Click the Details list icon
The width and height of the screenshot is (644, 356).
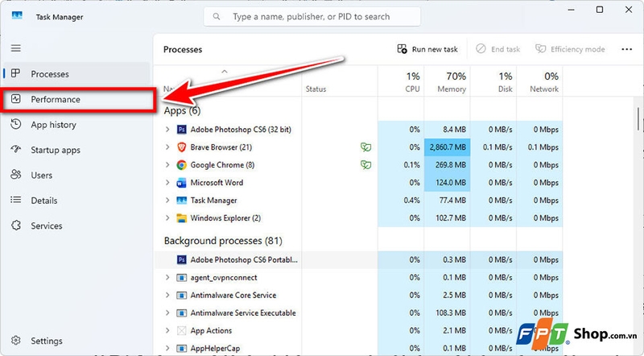click(15, 200)
